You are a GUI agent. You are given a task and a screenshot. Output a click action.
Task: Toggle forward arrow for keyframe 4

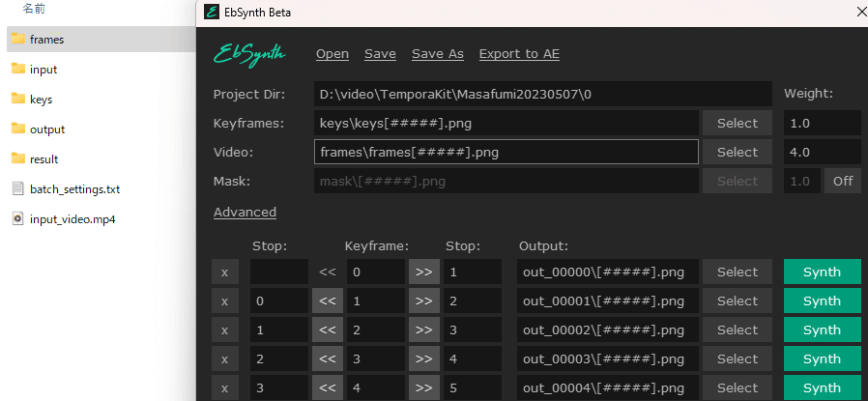[x=424, y=387]
